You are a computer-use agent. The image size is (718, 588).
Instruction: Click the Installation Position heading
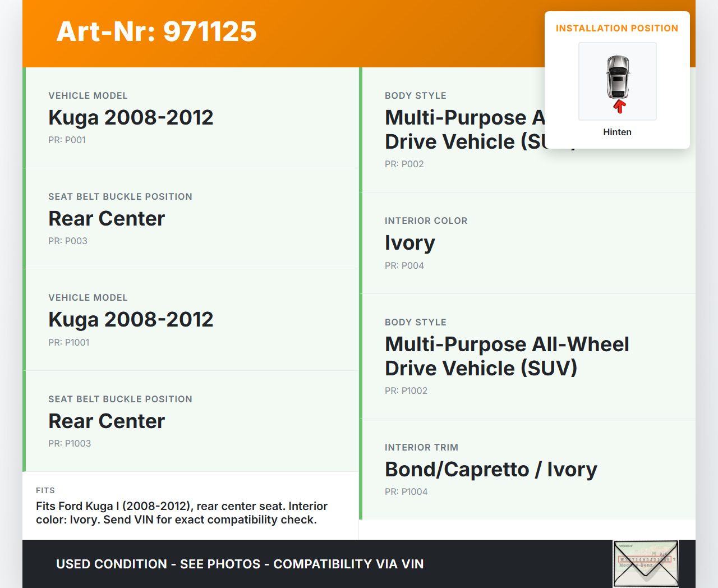pyautogui.click(x=616, y=29)
